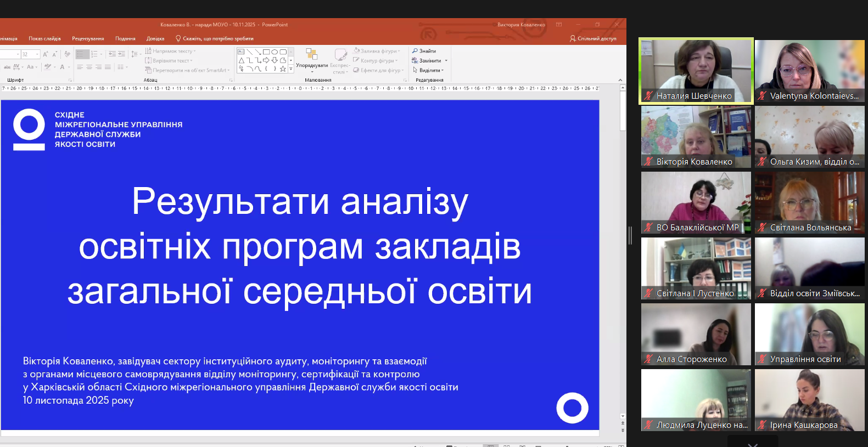Select the star shape in shapes gallery
Image resolution: width=868 pixels, height=447 pixels.
[x=283, y=69]
